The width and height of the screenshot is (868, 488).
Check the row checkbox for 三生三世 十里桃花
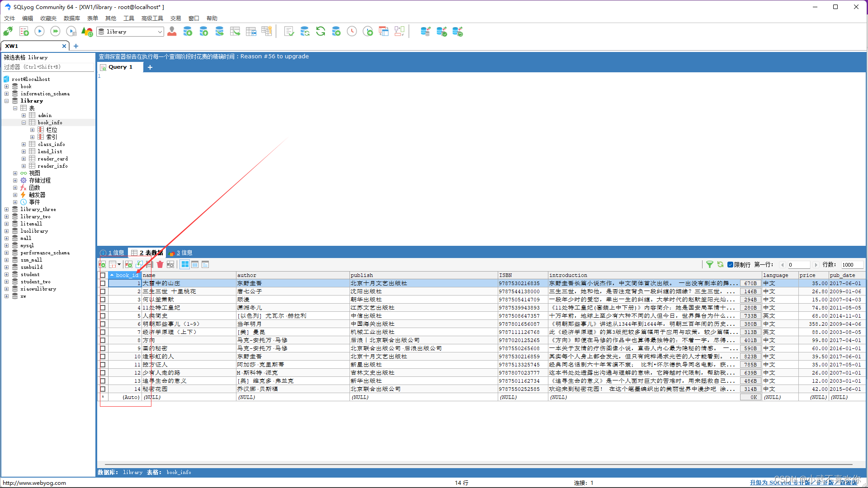pos(103,291)
